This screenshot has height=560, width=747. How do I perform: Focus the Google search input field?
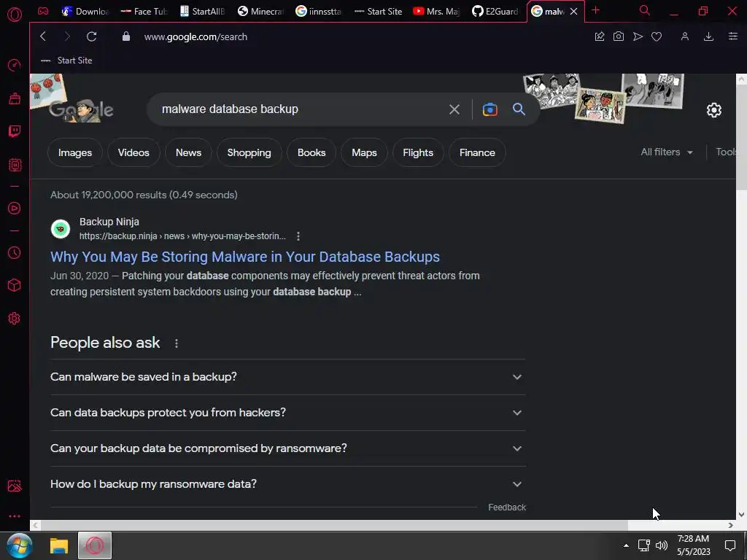pyautogui.click(x=300, y=109)
